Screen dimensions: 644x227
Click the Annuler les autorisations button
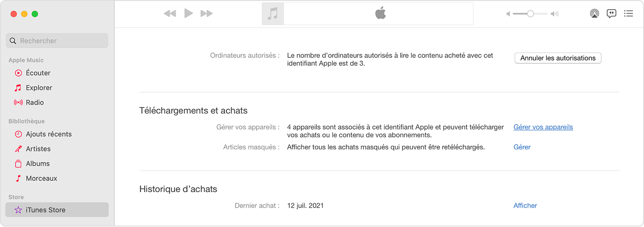558,58
